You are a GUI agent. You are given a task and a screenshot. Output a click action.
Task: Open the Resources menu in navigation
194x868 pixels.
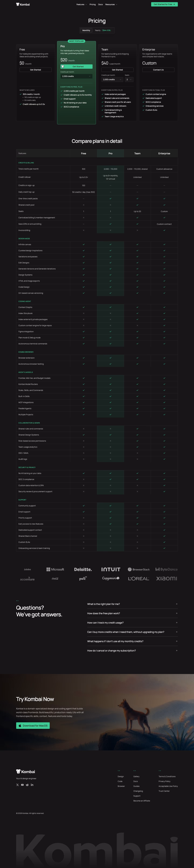click(x=111, y=4)
